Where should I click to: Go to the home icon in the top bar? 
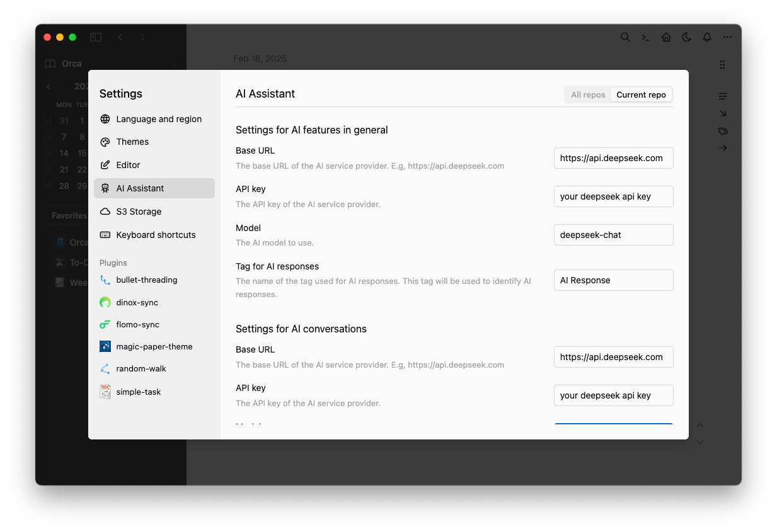[666, 37]
